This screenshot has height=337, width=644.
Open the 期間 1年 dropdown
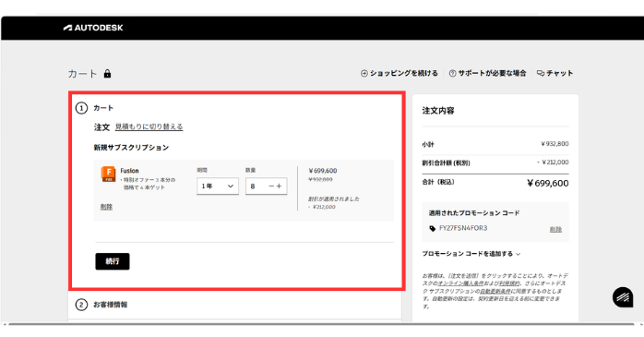pyautogui.click(x=218, y=187)
